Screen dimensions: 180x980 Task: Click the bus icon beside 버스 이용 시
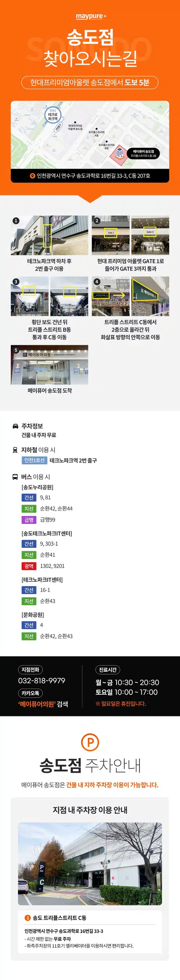coord(15,477)
